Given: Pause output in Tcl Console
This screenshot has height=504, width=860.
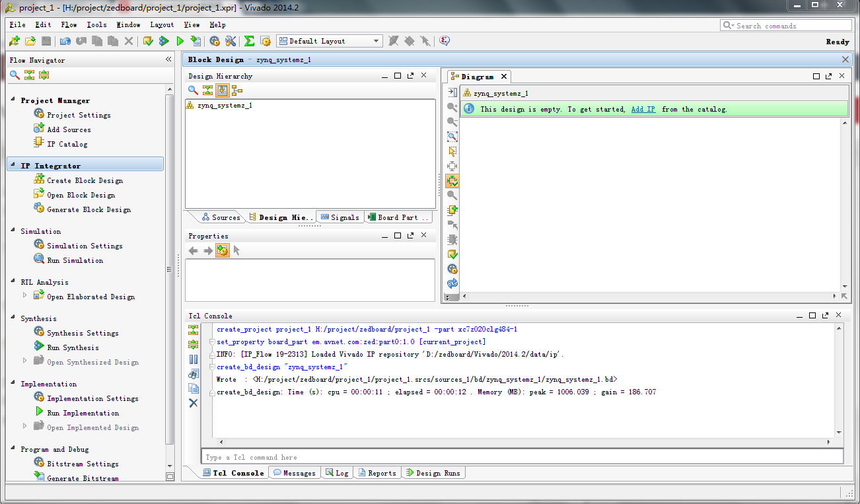Looking at the screenshot, I should pyautogui.click(x=194, y=359).
